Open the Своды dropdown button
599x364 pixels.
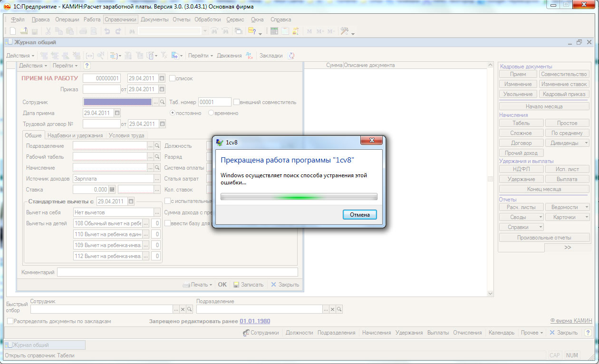(521, 217)
